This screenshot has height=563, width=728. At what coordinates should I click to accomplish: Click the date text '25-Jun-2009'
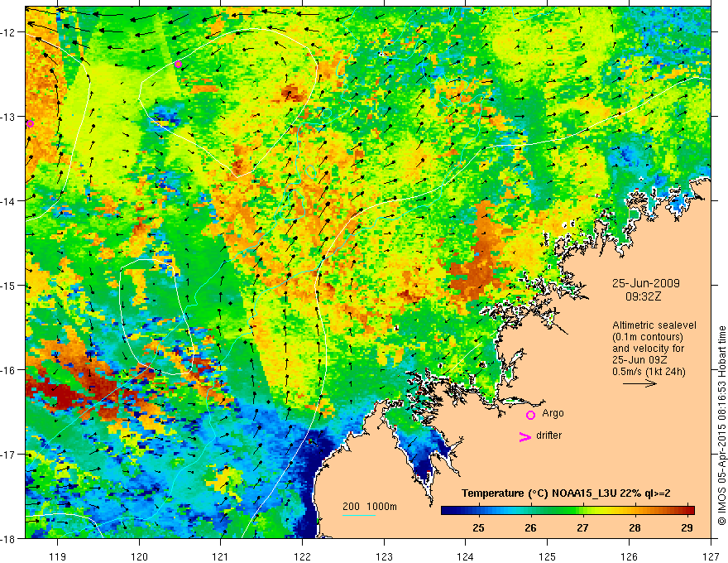(x=646, y=283)
